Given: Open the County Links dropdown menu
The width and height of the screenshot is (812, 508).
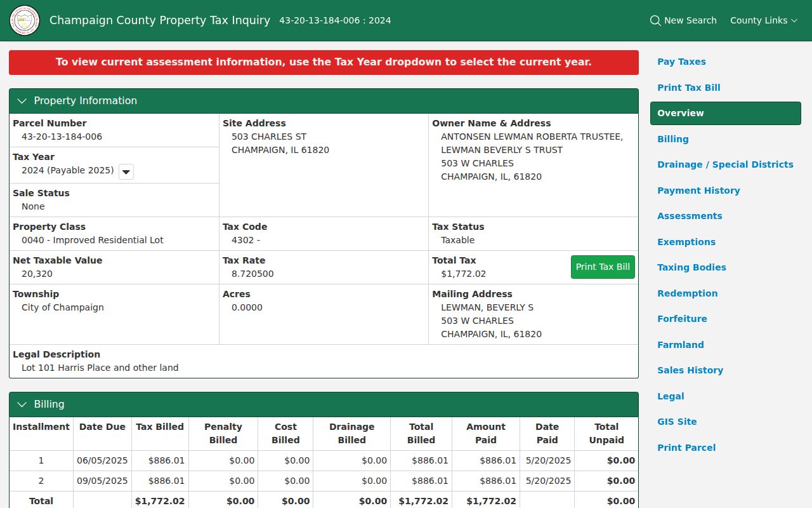Looking at the screenshot, I should point(764,20).
